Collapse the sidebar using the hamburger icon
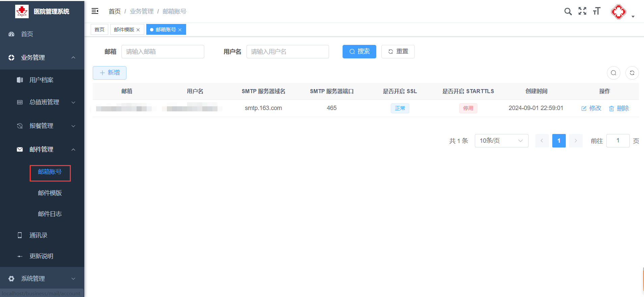 pyautogui.click(x=95, y=11)
